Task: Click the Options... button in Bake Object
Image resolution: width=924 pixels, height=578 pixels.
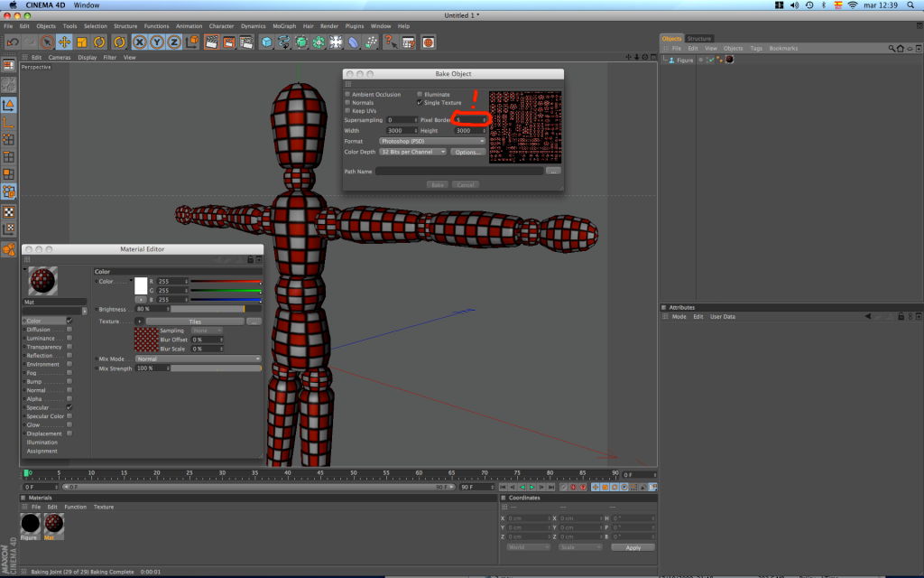Action: [467, 152]
